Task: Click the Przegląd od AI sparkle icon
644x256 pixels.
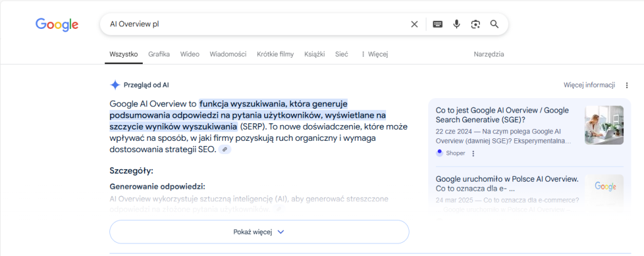Action: (115, 85)
